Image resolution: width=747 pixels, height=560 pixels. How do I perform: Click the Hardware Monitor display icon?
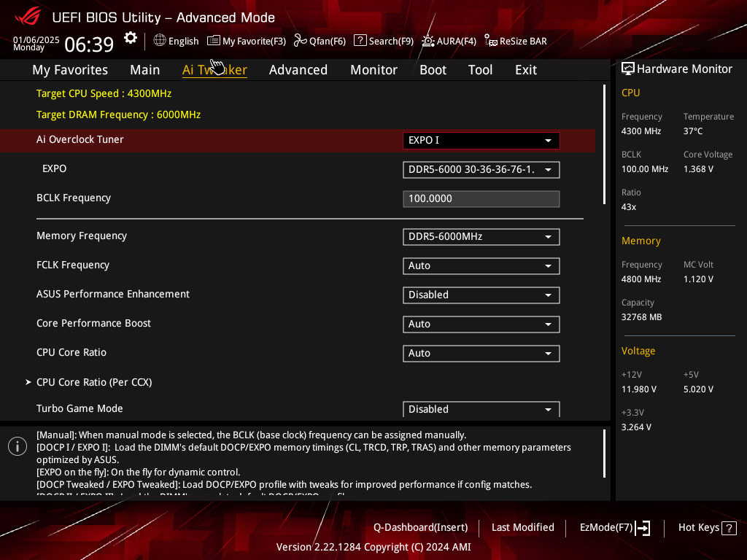(628, 69)
